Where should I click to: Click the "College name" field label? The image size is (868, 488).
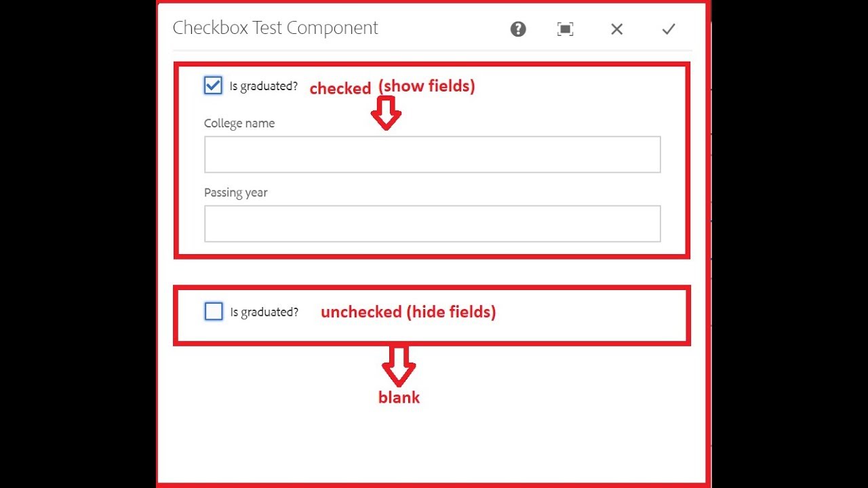click(239, 123)
